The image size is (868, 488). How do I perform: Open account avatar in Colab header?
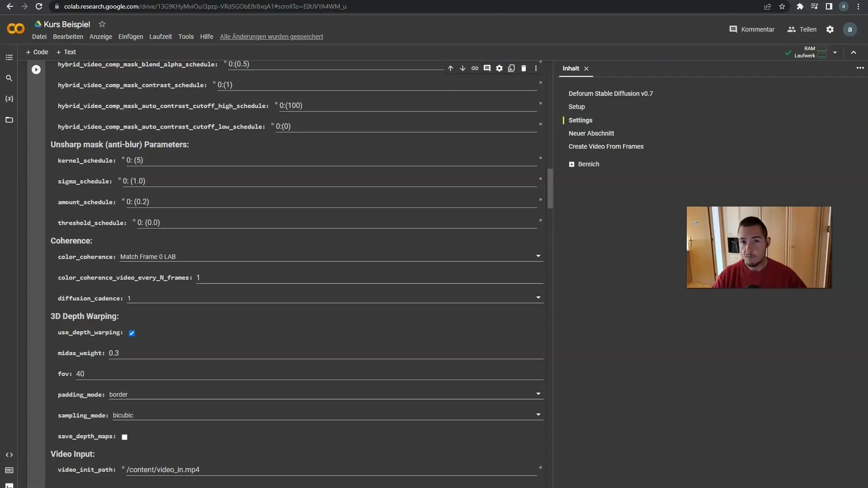coord(850,29)
